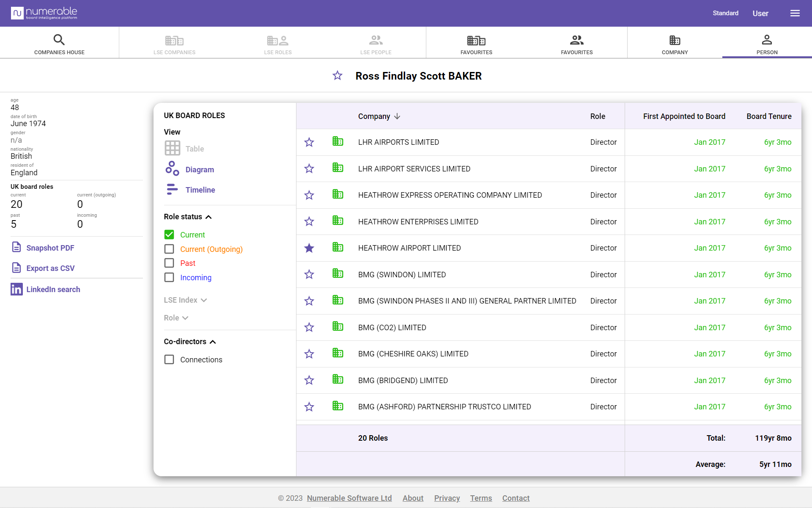
Task: Select the Table view grid icon
Action: click(172, 148)
